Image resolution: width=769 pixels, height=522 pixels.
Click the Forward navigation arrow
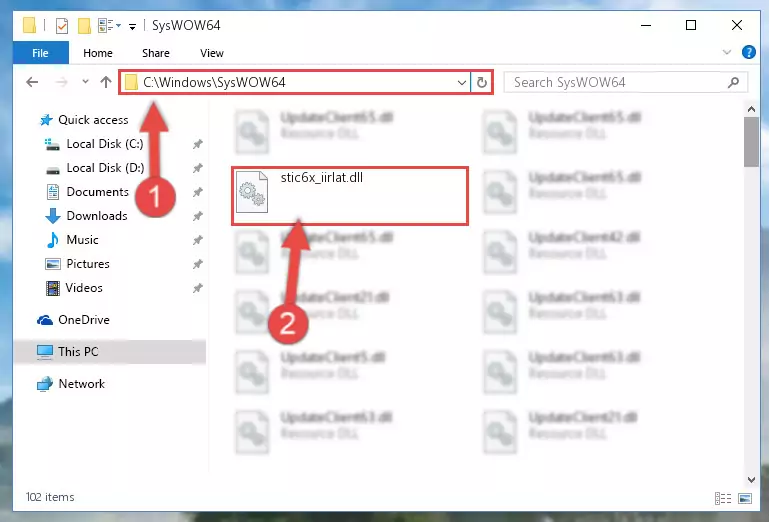[61, 82]
